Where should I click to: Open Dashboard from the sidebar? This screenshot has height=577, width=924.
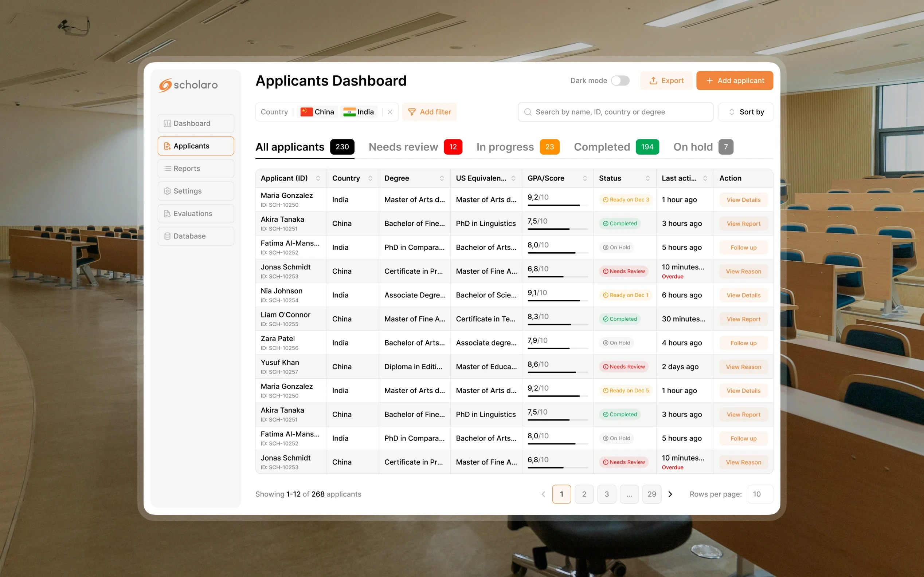(196, 123)
